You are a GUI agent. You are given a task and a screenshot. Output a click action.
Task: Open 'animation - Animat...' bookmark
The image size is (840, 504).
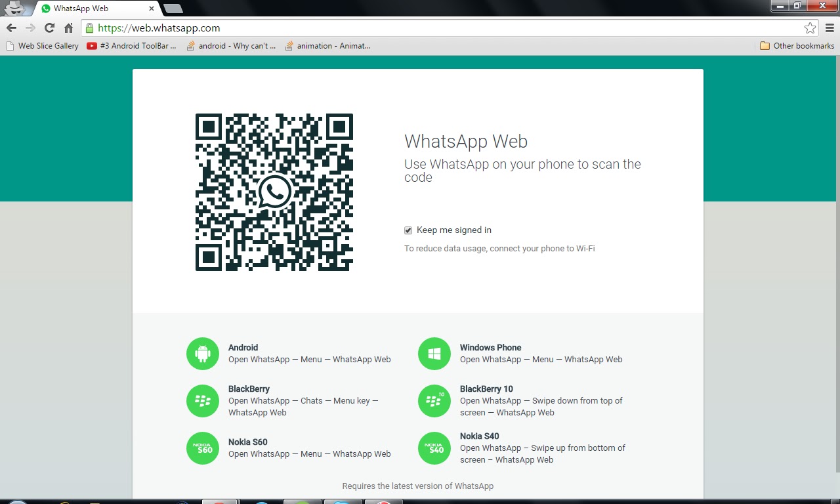tap(327, 46)
